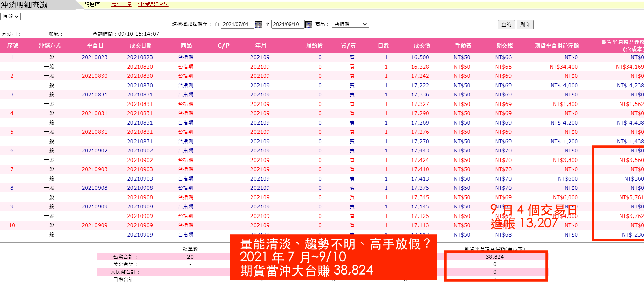This screenshot has width=644, height=283.
Task: Click the tax value NT$65
Action: coord(503,67)
